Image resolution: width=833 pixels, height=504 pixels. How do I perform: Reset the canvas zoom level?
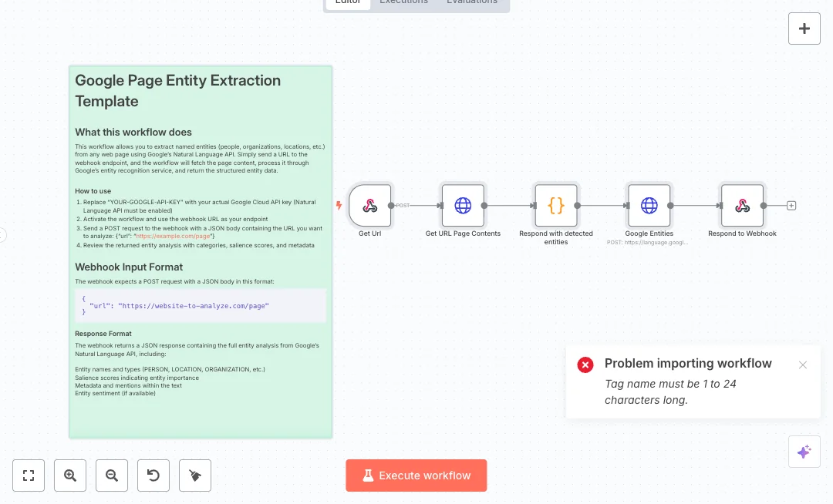(153, 475)
